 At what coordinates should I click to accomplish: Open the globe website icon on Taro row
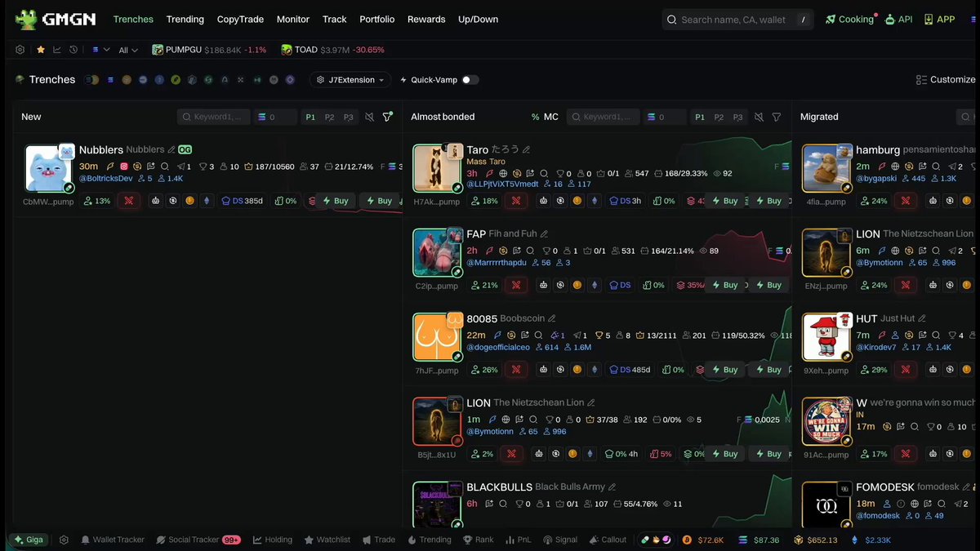[503, 173]
